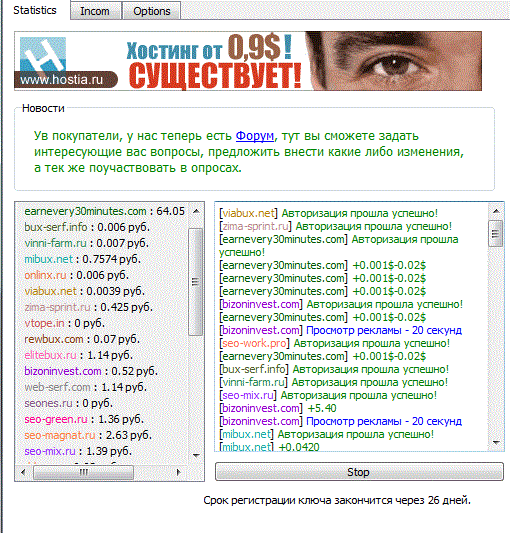Click right arrow of horizontal site list scrollbar
Viewport: 510px width, 533px height.
click(178, 472)
